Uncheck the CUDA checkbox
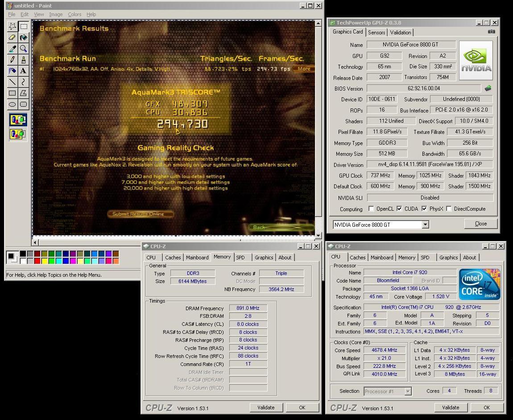The width and height of the screenshot is (513, 420). coord(399,208)
